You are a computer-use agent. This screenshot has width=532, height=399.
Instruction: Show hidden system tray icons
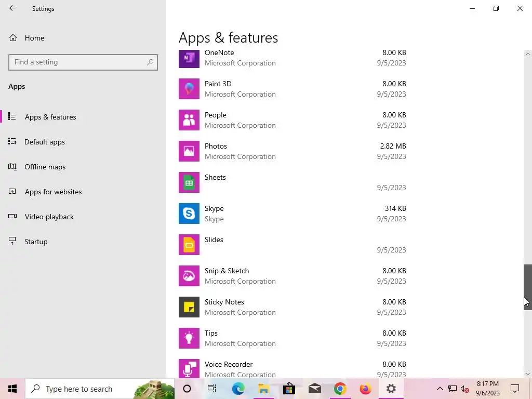pos(440,389)
